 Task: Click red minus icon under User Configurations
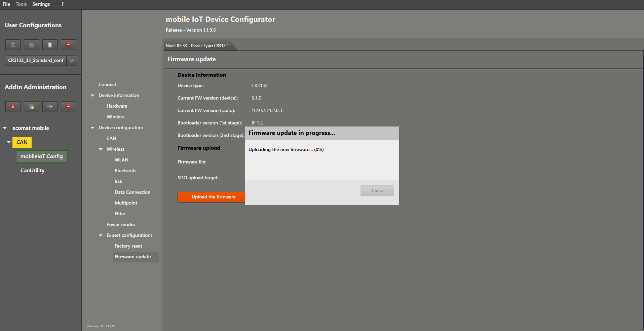click(x=68, y=45)
